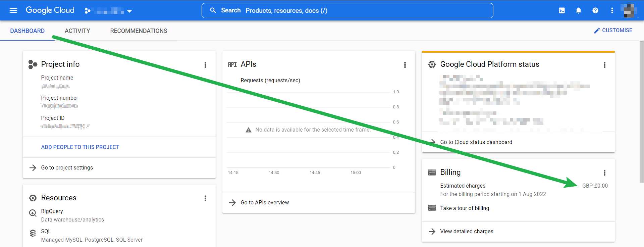The width and height of the screenshot is (644, 247).
Task: Go to project settings link
Action: 67,167
